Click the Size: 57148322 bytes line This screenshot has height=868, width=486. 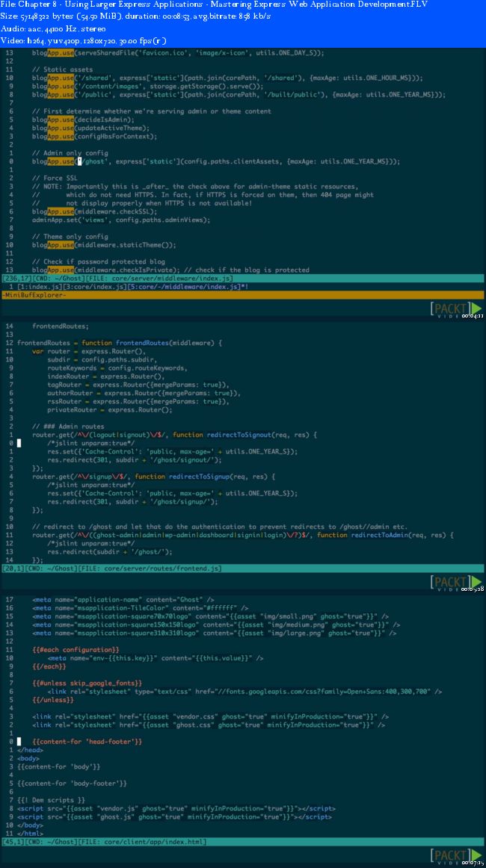click(x=136, y=16)
